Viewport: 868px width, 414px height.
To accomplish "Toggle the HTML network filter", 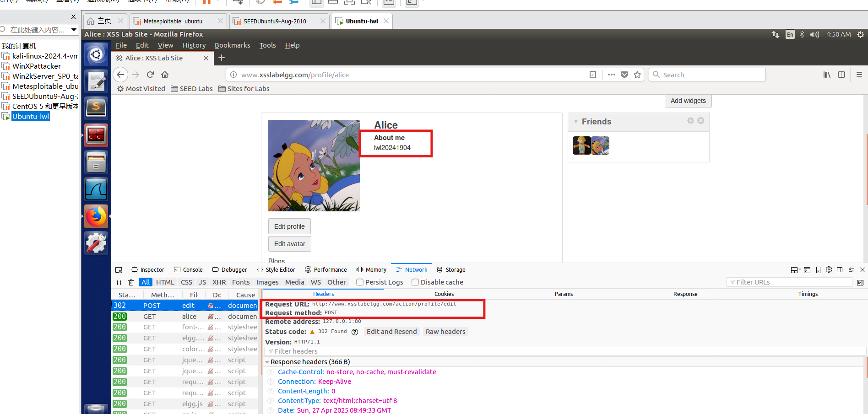I will pyautogui.click(x=165, y=282).
